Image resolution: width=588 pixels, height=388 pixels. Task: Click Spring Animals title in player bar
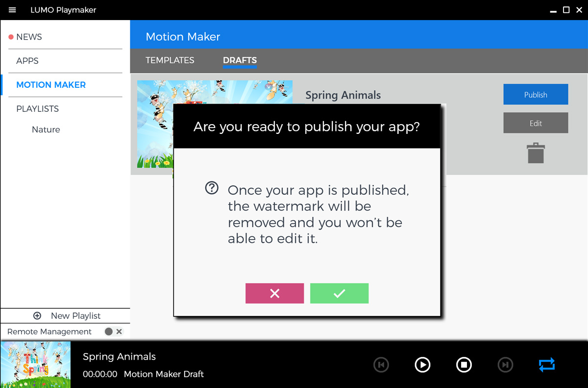(x=119, y=357)
